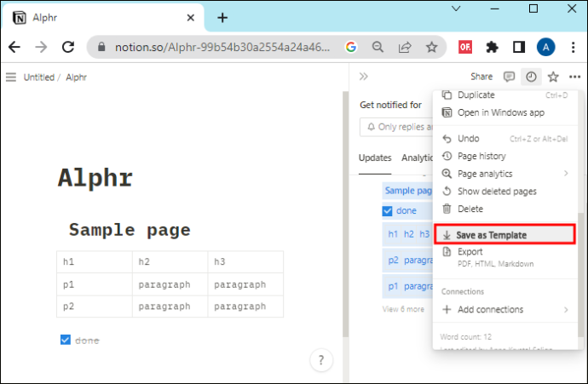This screenshot has width=588, height=384.
Task: Open the tab search chevron
Action: coord(456,9)
